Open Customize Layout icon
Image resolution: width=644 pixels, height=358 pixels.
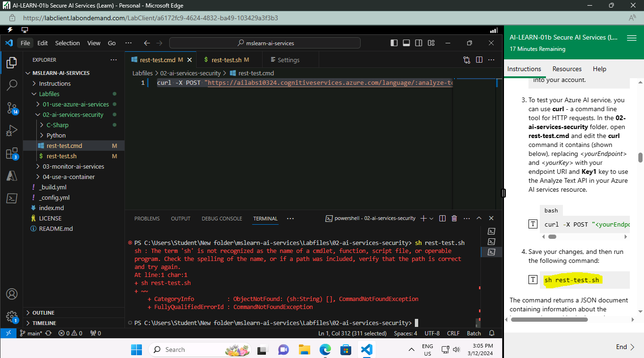[x=431, y=43]
